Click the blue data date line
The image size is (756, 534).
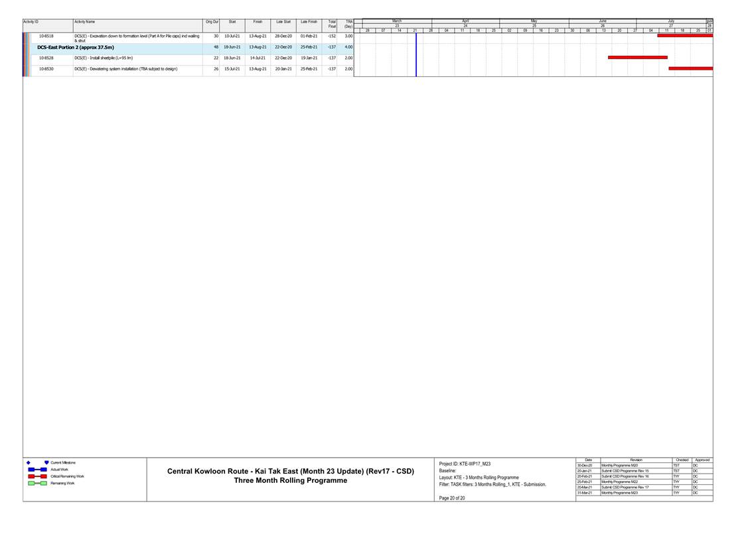coord(416,53)
